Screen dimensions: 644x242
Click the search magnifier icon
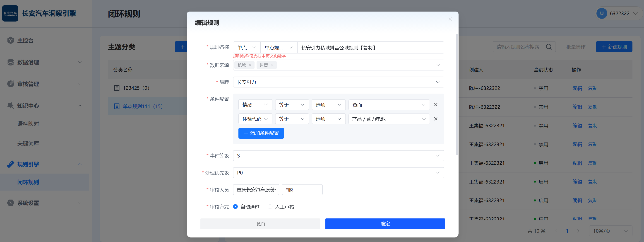pos(548,47)
